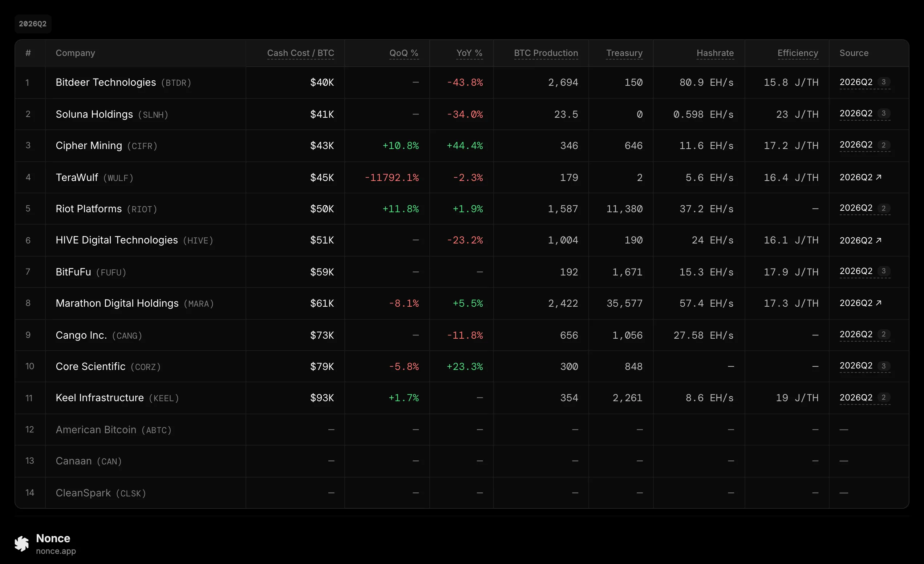The image size is (924, 564).
Task: Open TeraWulf 2026Q2 external source link
Action: pyautogui.click(x=861, y=177)
